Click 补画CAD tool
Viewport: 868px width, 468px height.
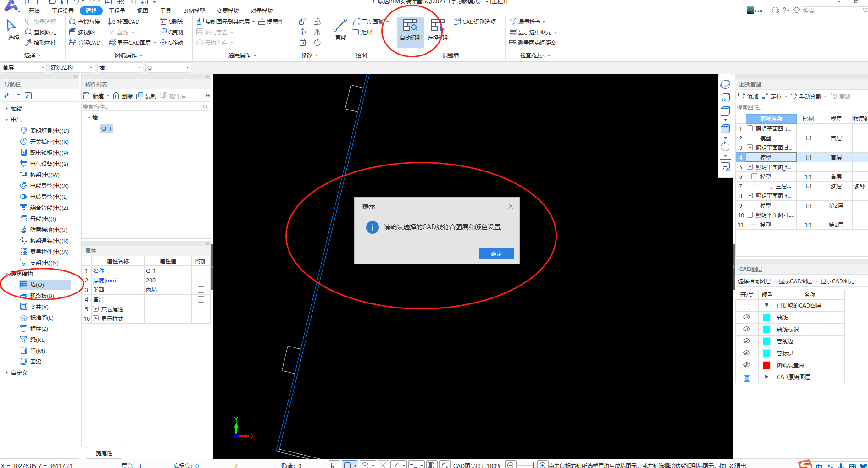tap(124, 22)
